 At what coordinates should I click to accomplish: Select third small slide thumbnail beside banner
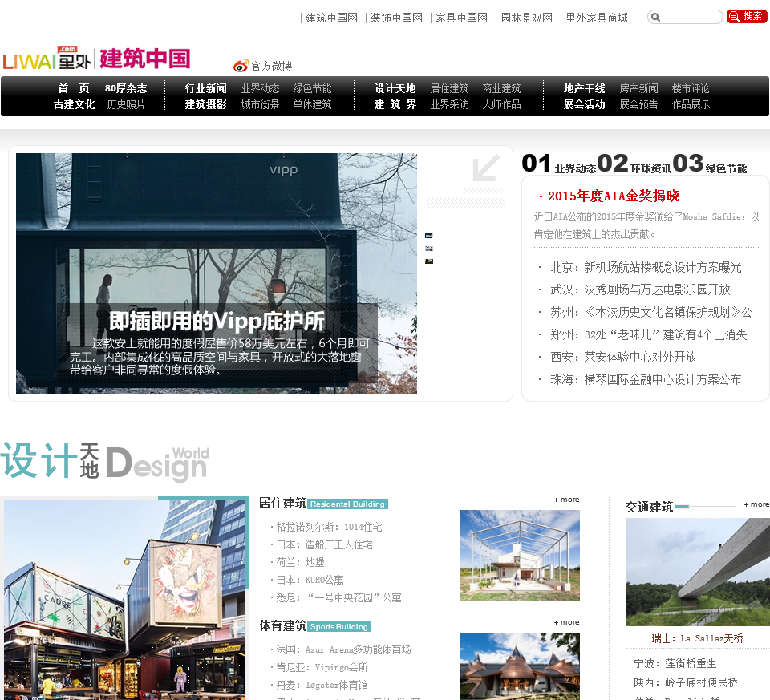(x=428, y=261)
